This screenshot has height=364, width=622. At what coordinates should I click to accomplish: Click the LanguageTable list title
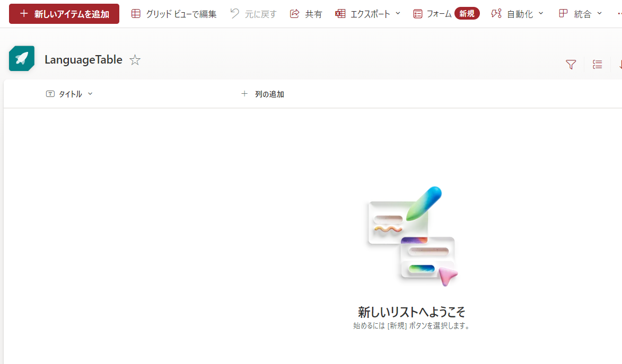[x=83, y=59]
